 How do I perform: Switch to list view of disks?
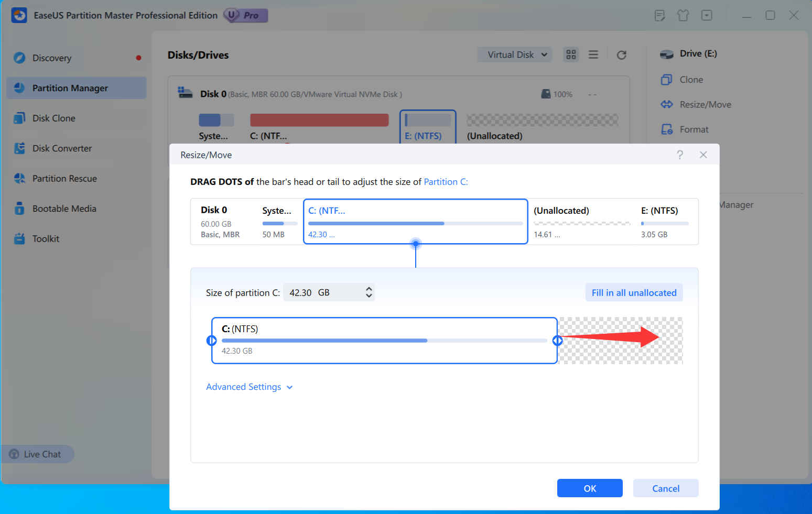pyautogui.click(x=593, y=54)
